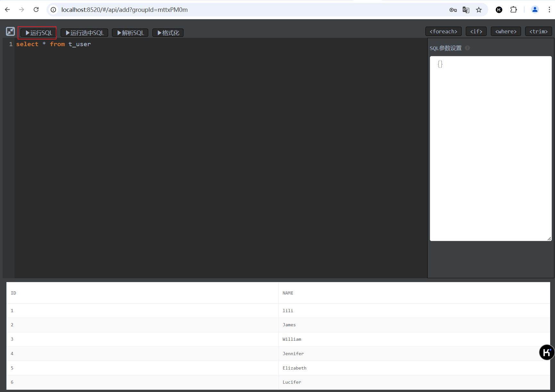Format the SQL with 格式化 button

pos(168,33)
